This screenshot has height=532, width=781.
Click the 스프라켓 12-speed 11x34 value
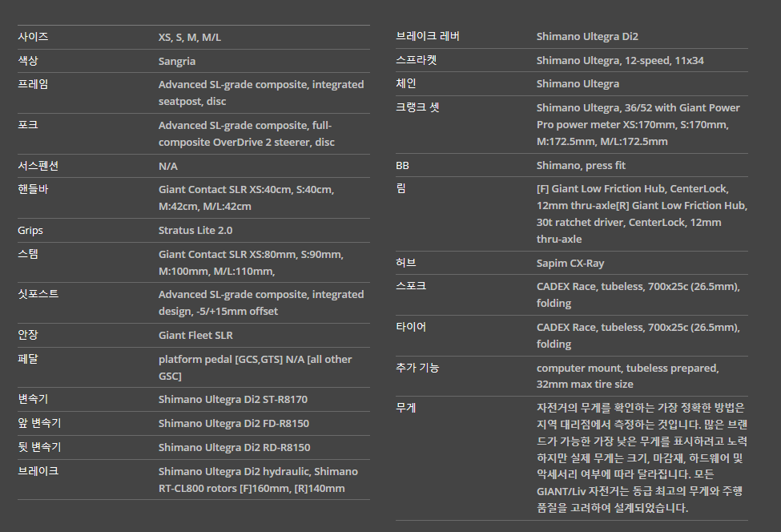pos(620,60)
